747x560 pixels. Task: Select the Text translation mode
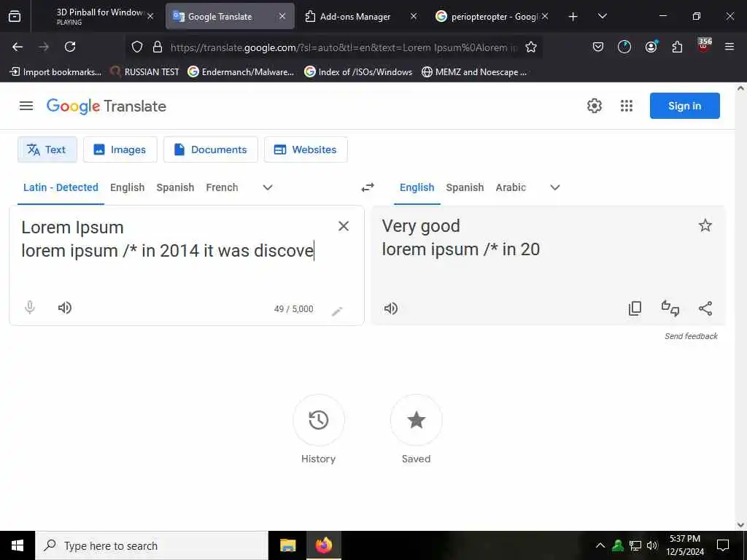[47, 149]
